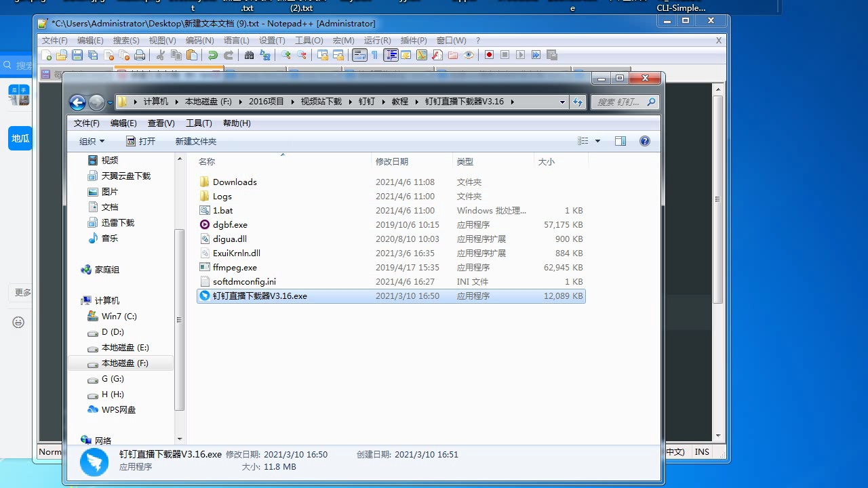The image size is (868, 488).
Task: Click the Run Macro Multiple Times icon
Action: click(x=536, y=55)
